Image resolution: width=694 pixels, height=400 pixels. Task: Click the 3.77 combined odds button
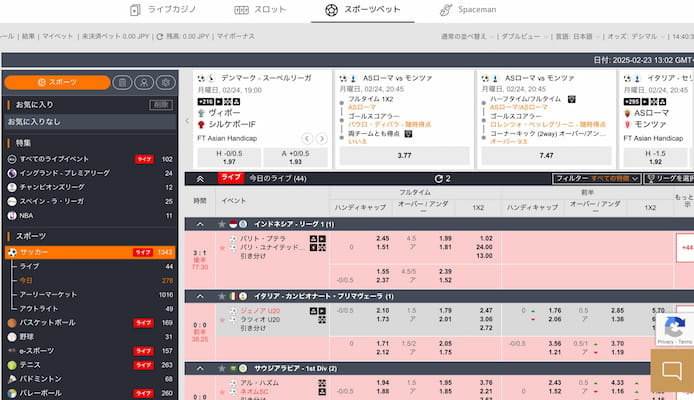click(404, 156)
